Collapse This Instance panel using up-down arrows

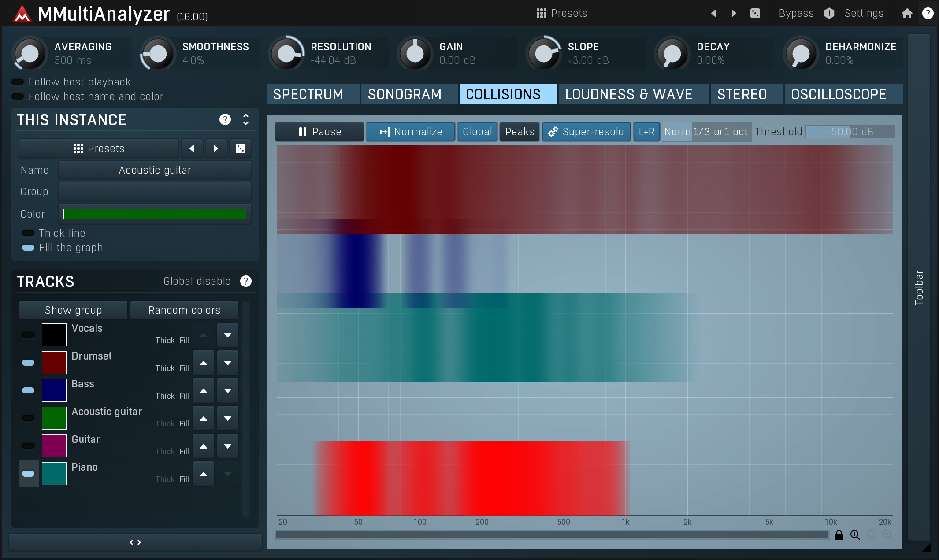point(246,119)
